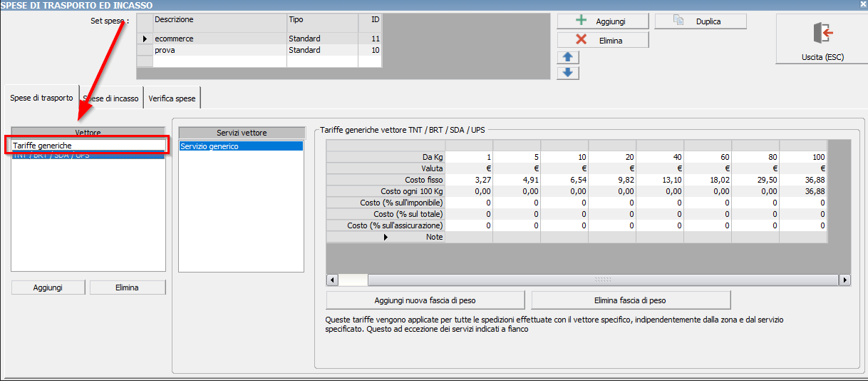Select Servizio generico in Servizi vettore
868x381 pixels.
coord(241,146)
